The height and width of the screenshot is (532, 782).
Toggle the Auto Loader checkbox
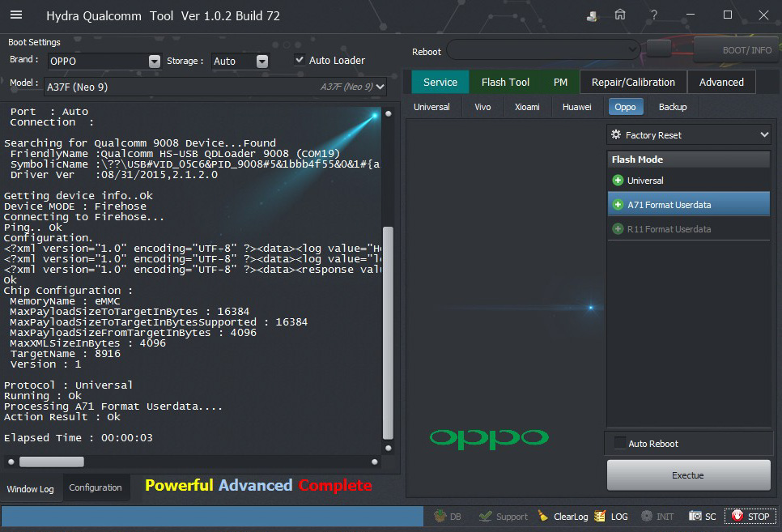pyautogui.click(x=300, y=60)
